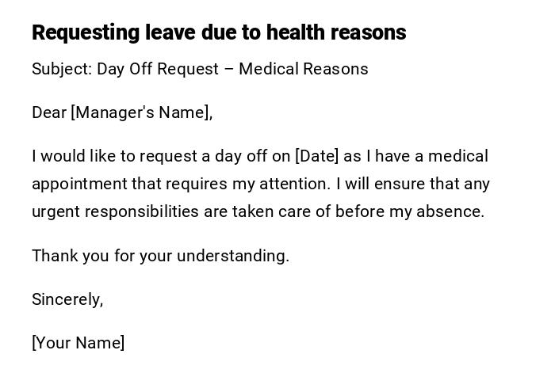Image resolution: width=555 pixels, height=392 pixels.
Task: Click the word "health" in the heading
Action: (295, 32)
